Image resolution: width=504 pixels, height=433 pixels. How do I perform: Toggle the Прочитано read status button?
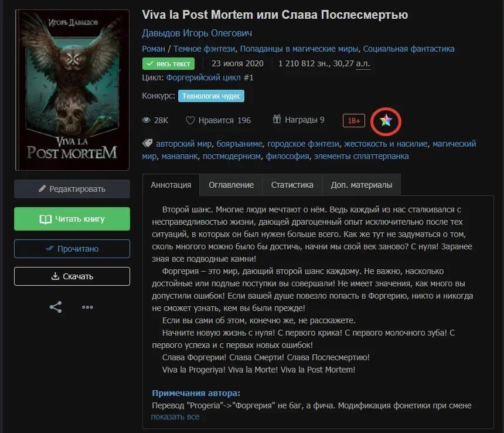[x=72, y=249]
